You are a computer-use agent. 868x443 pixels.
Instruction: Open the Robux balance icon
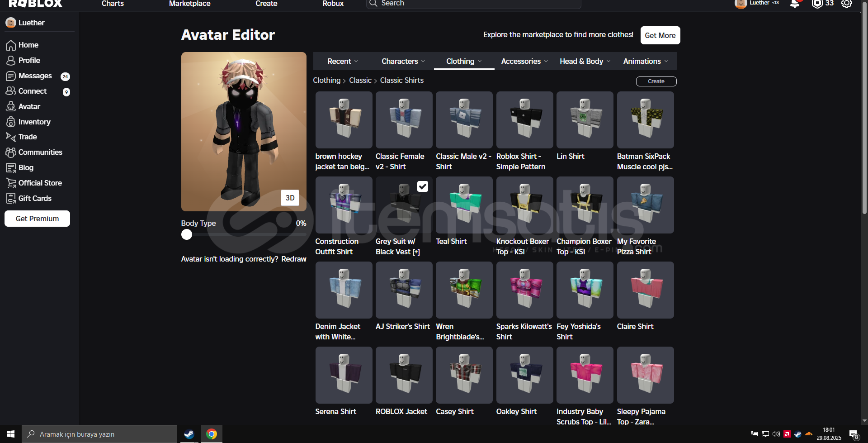817,4
